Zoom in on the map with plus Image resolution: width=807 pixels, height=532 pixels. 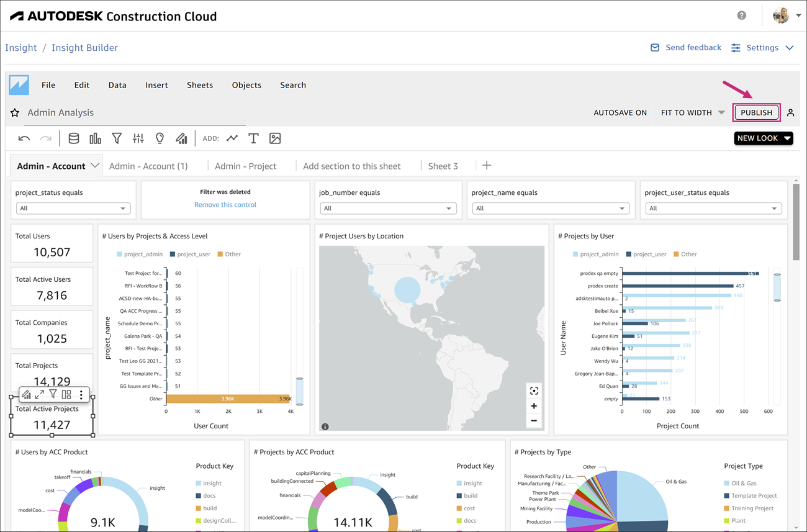534,406
